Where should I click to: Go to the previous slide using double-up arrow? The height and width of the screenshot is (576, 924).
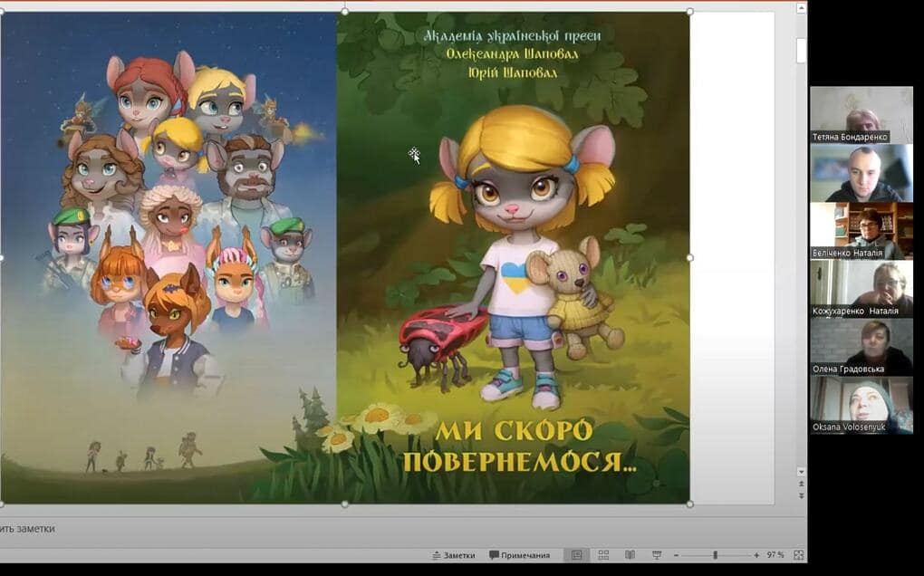point(801,484)
